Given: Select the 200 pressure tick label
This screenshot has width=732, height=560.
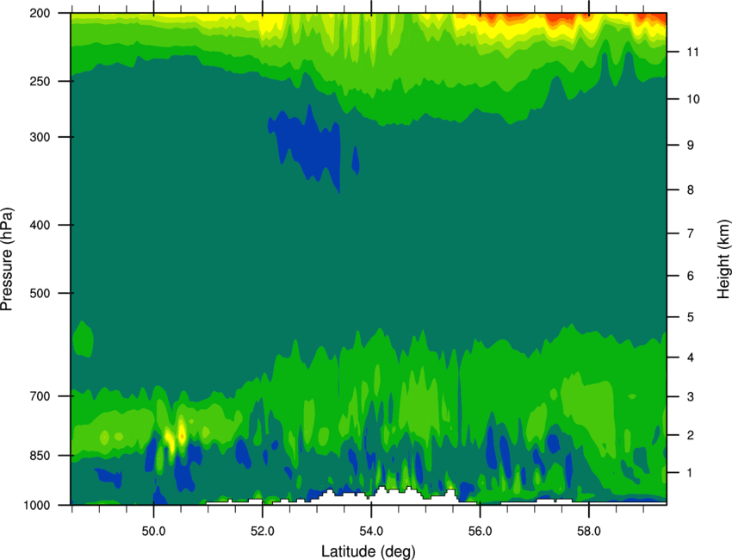Looking at the screenshot, I should pyautogui.click(x=40, y=13).
